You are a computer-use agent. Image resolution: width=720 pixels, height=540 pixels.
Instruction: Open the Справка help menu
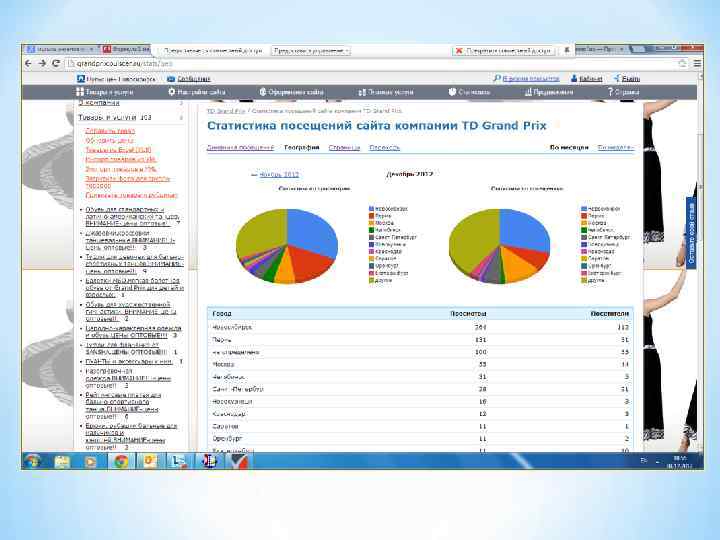(x=623, y=92)
